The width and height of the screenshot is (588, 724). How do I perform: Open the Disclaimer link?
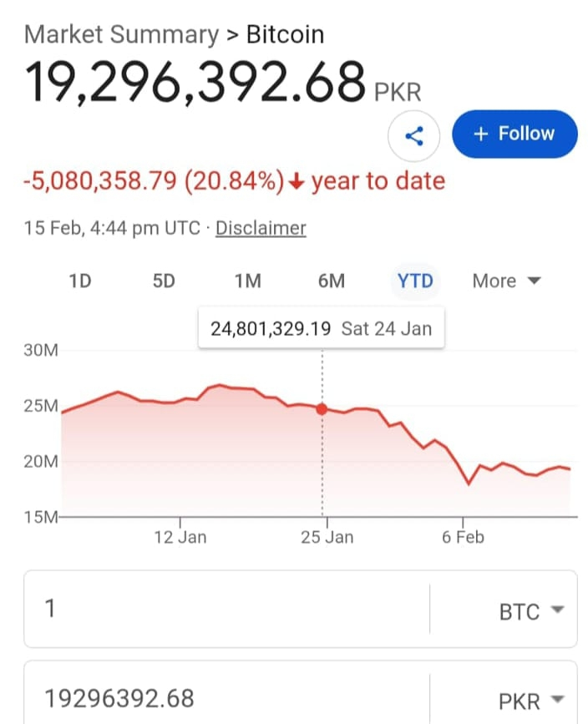coord(261,228)
